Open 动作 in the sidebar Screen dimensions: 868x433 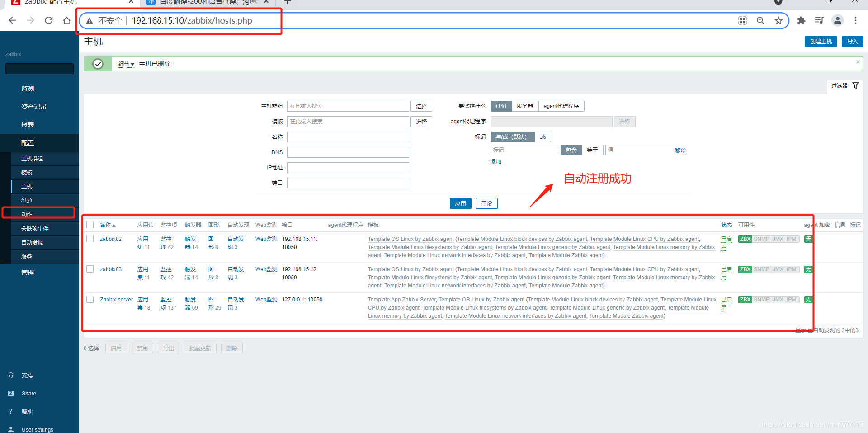point(45,215)
